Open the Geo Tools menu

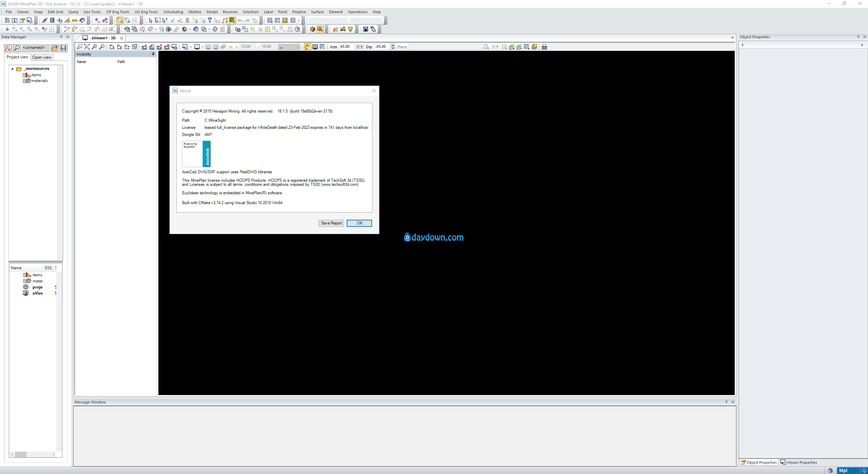[x=92, y=12]
